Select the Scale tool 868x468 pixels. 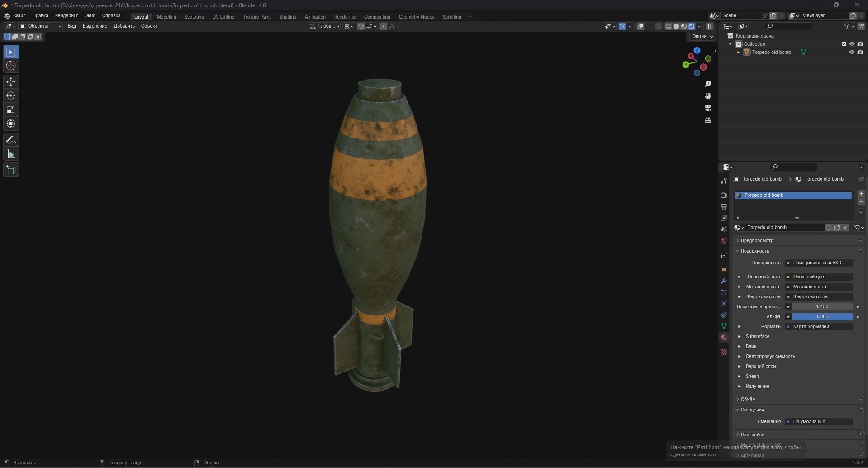pyautogui.click(x=11, y=110)
